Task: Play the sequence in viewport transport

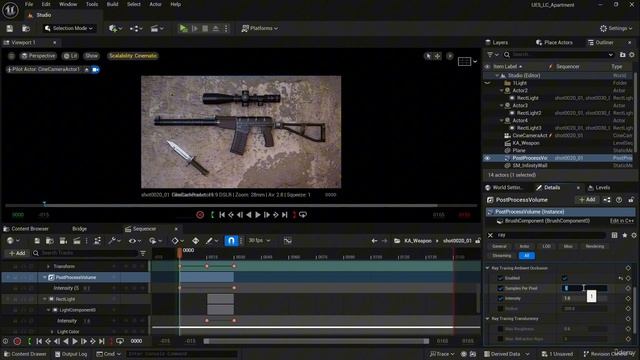Action: (258, 215)
